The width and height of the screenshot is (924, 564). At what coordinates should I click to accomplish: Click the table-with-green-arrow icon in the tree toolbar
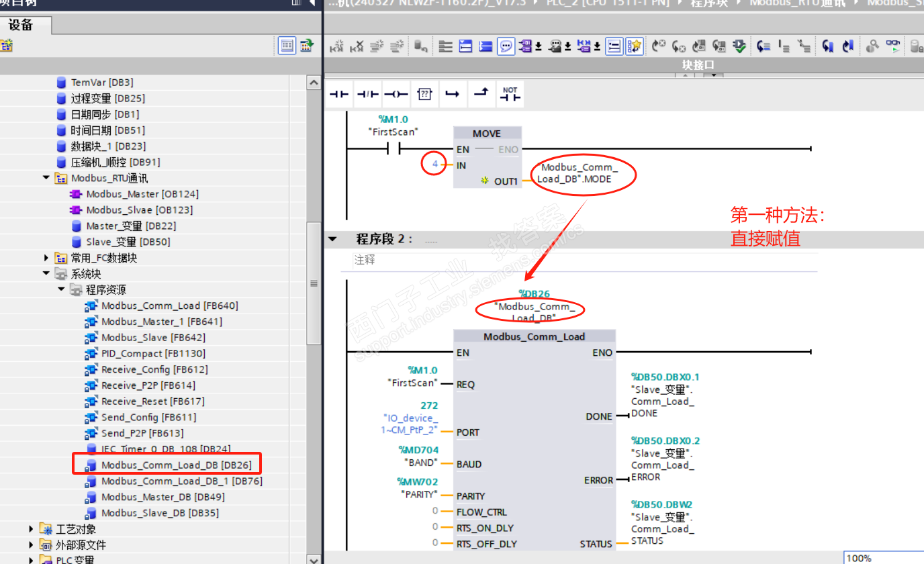(x=307, y=46)
